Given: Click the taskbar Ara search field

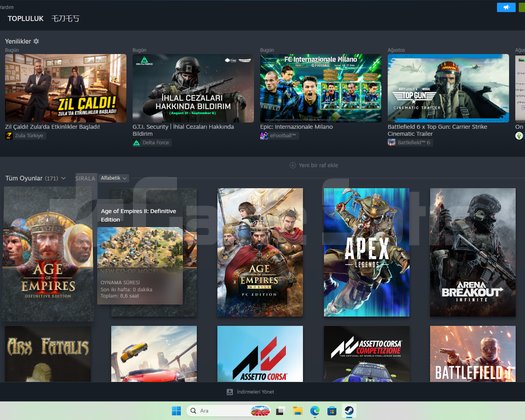Looking at the screenshot, I should point(229,411).
